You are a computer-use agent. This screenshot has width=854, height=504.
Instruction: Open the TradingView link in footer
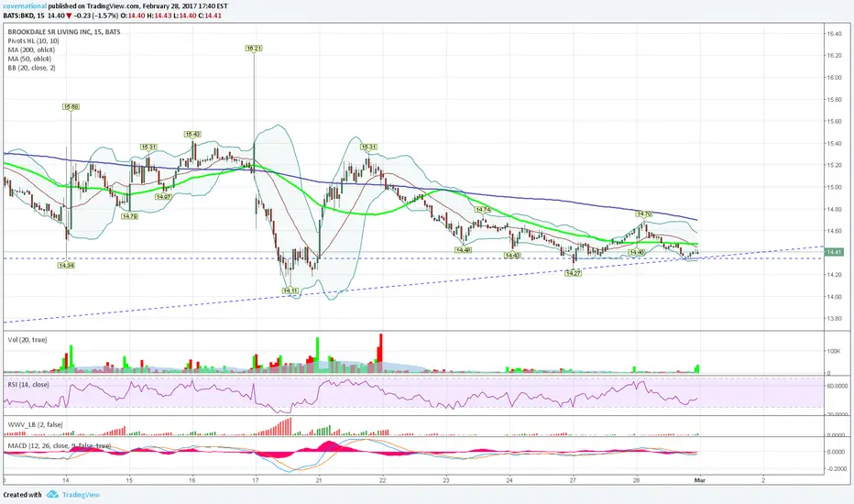[82, 495]
